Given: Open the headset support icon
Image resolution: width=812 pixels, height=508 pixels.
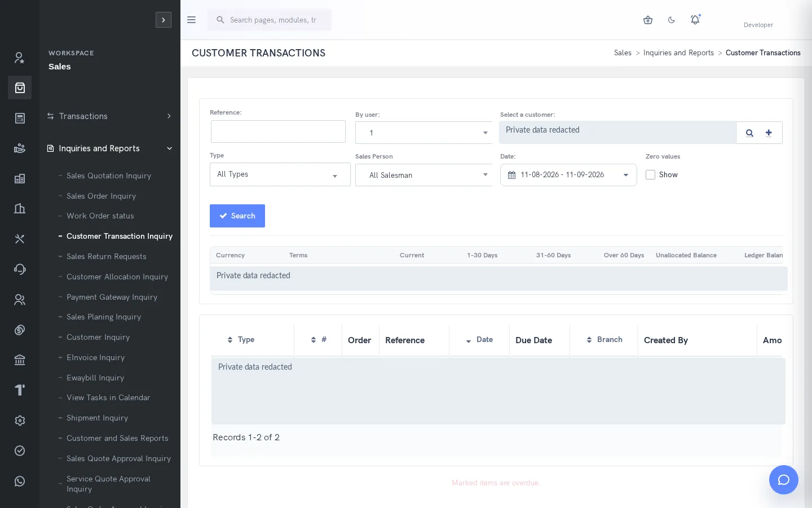Looking at the screenshot, I should pyautogui.click(x=20, y=269).
